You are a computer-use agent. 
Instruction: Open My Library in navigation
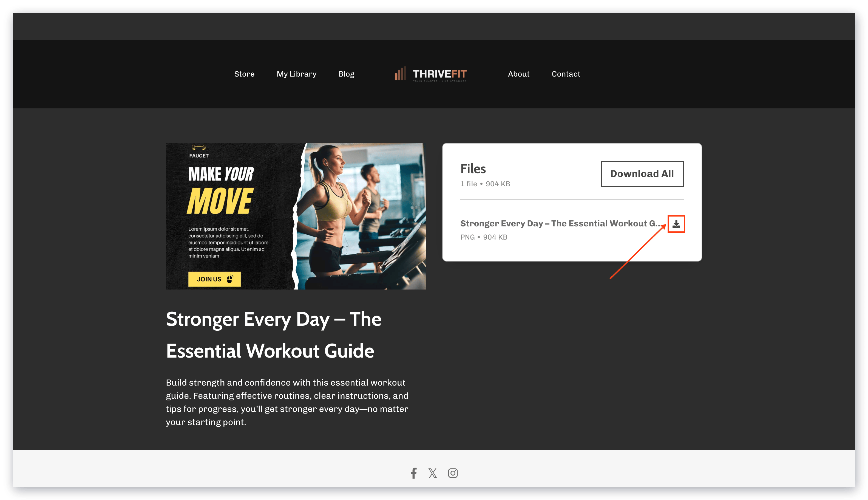tap(296, 74)
